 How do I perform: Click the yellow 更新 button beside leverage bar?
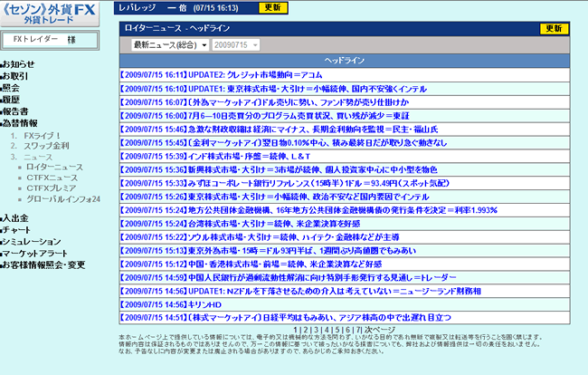click(273, 8)
